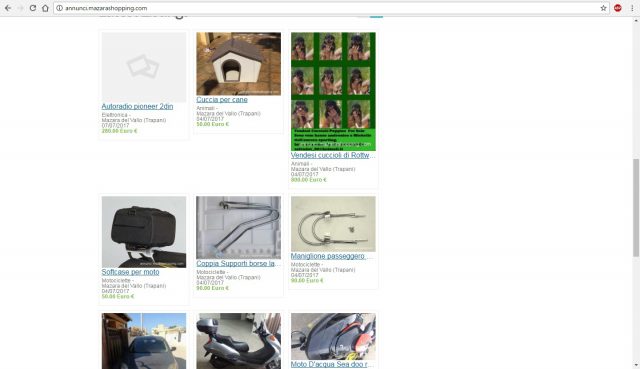Click the Rottweiler puppies collage thumbnail

point(333,91)
